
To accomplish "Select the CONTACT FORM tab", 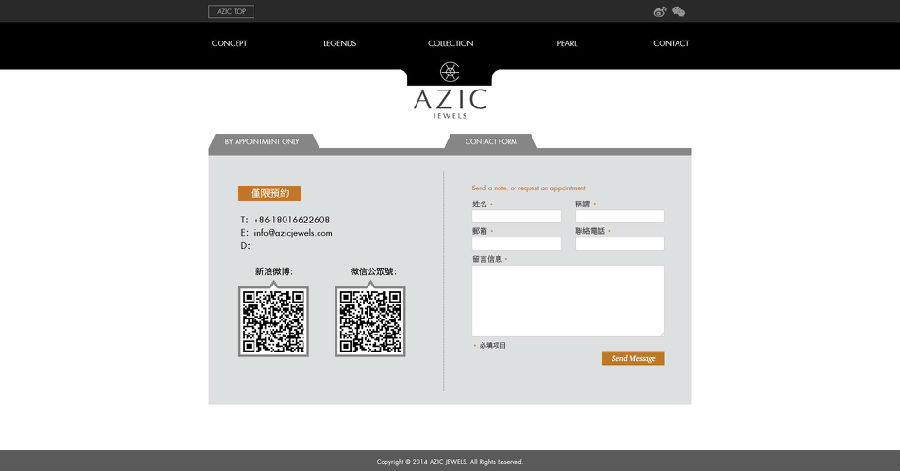I will point(491,142).
